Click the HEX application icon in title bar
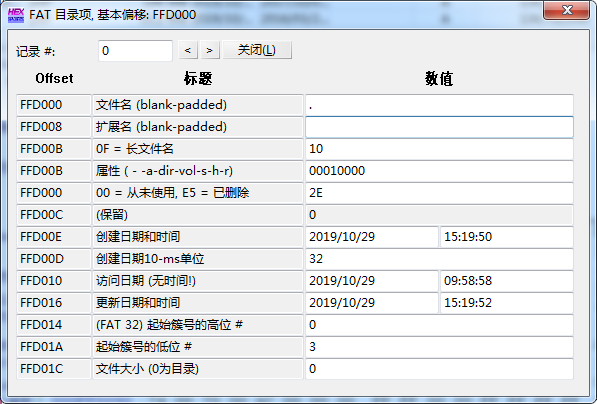 [x=16, y=15]
